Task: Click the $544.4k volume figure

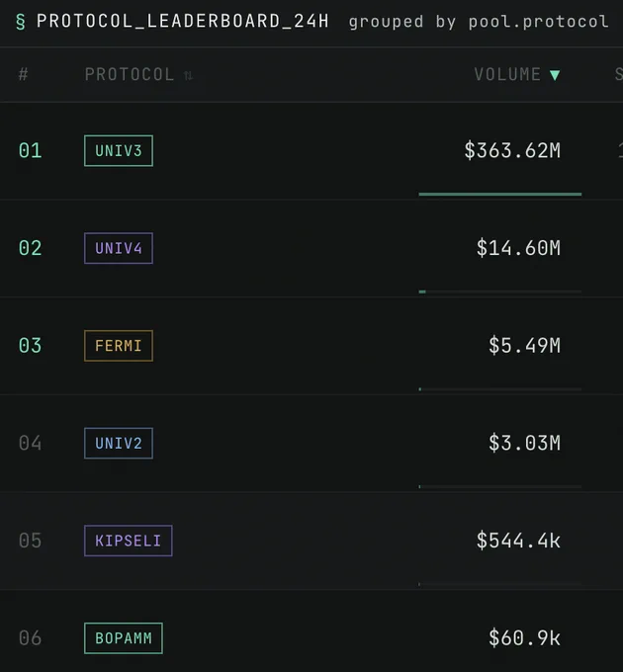Action: (x=518, y=541)
